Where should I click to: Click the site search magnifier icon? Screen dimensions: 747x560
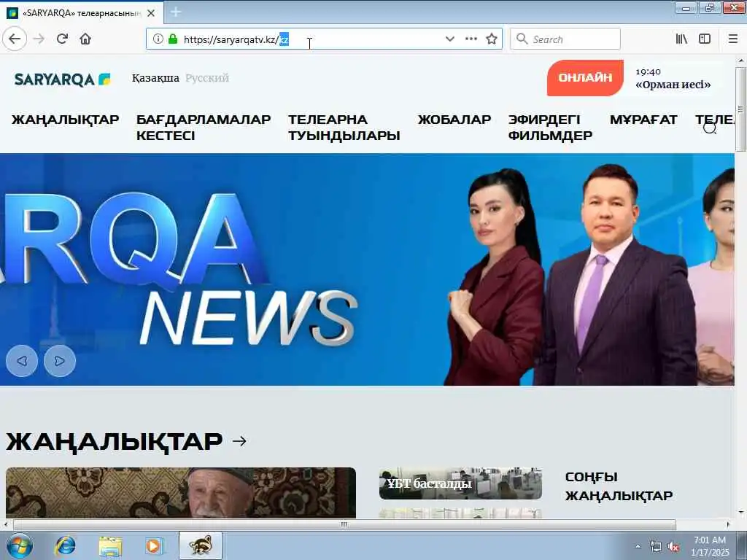(x=710, y=128)
